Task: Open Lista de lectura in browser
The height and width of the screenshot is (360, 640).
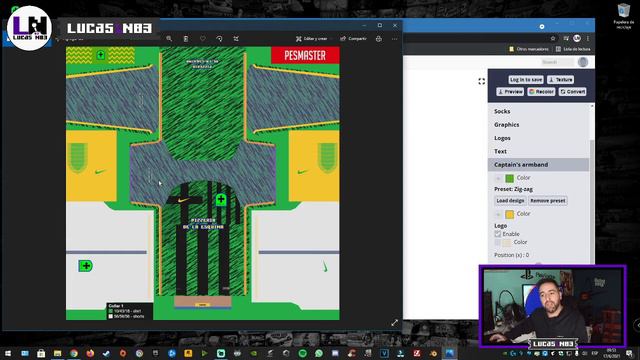Action: [x=573, y=49]
